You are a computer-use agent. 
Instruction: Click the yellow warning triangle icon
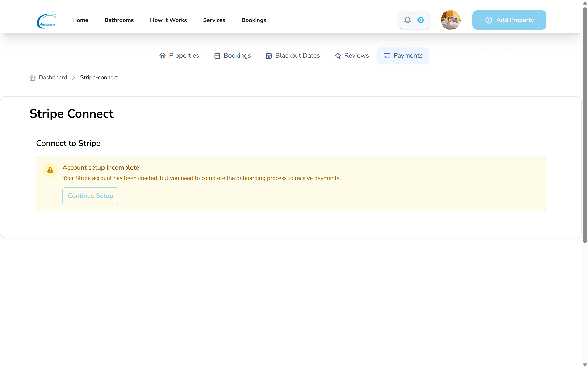[x=50, y=170]
